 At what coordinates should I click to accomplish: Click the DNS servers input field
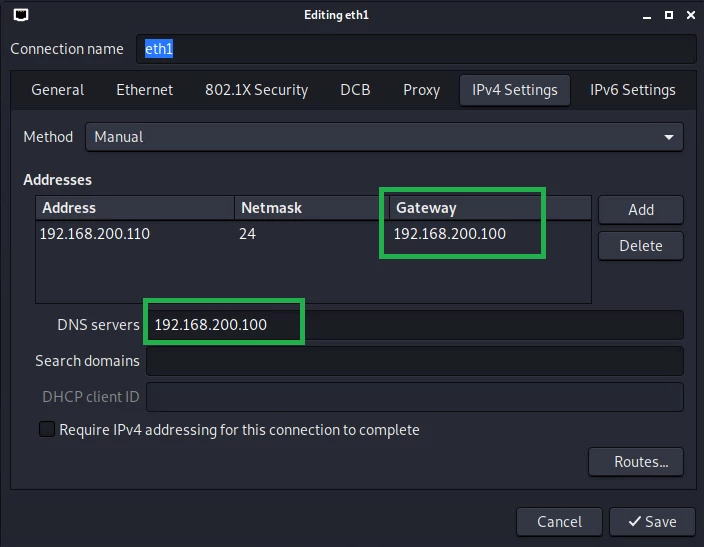click(x=414, y=325)
